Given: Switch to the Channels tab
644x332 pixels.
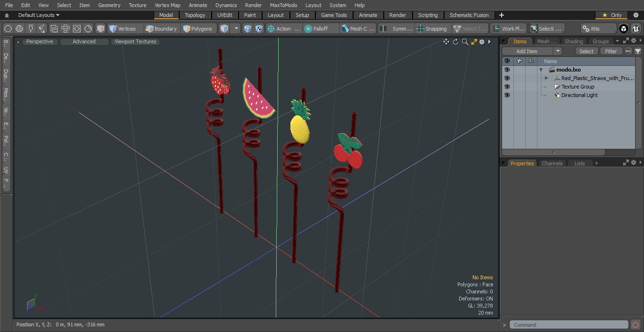Looking at the screenshot, I should 552,163.
